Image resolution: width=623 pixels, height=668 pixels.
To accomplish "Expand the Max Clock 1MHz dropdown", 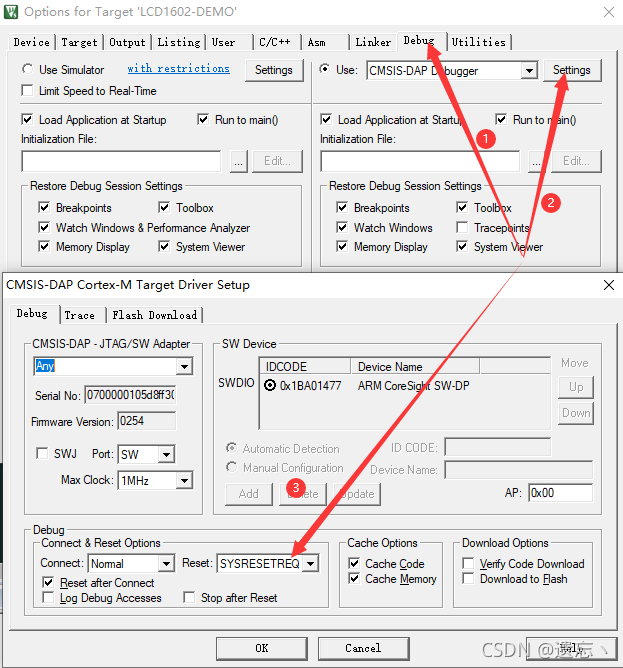I will pos(185,481).
